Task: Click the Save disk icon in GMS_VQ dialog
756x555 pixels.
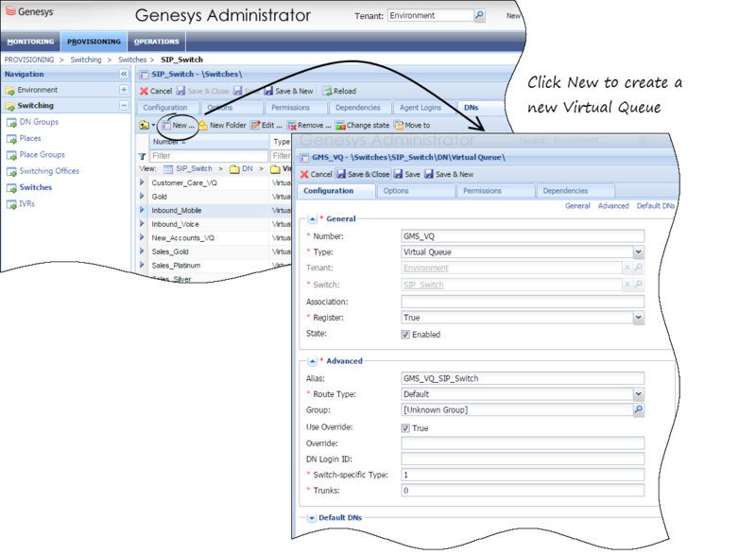Action: point(398,174)
